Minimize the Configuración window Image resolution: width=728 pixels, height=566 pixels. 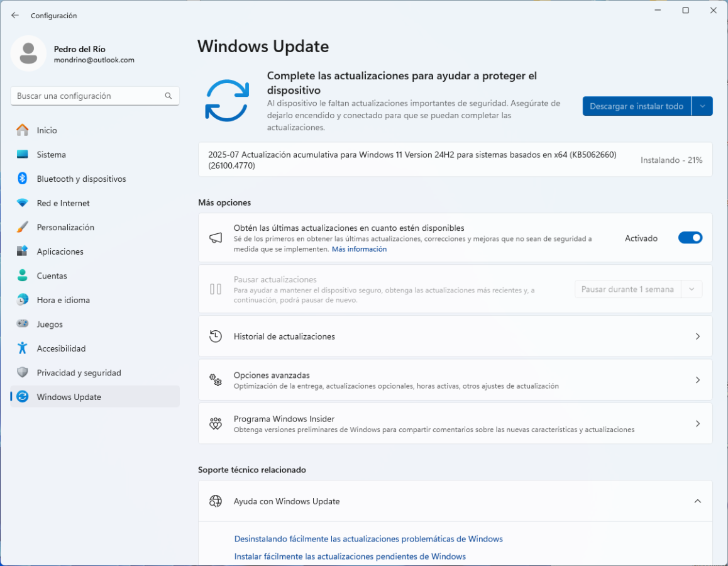(658, 10)
